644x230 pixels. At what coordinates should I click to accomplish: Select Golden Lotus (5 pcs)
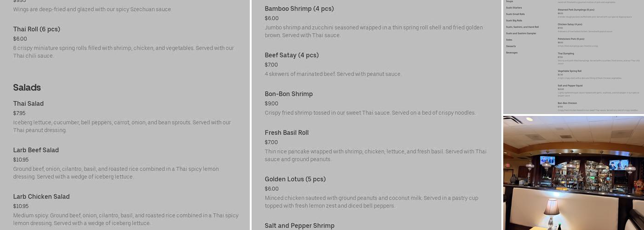click(295, 179)
